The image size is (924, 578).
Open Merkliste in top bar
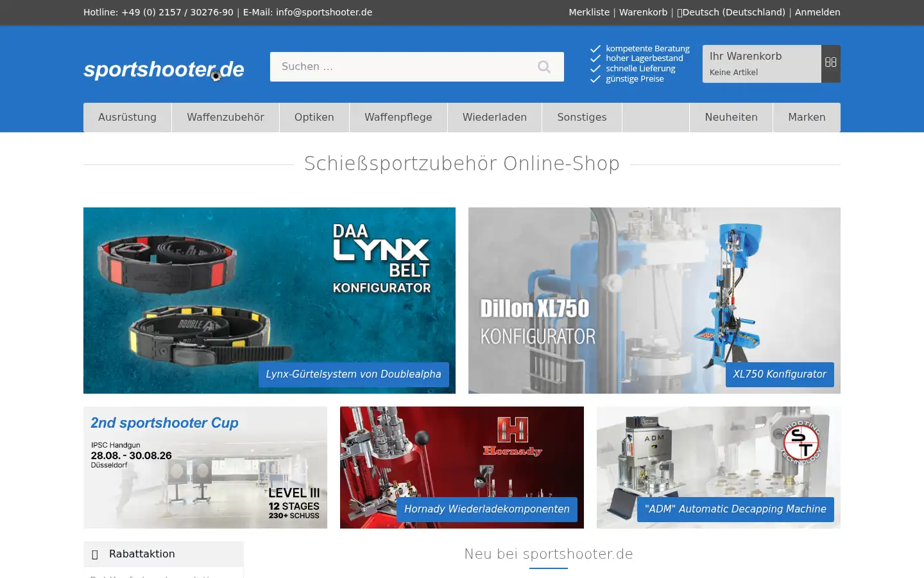pyautogui.click(x=589, y=12)
